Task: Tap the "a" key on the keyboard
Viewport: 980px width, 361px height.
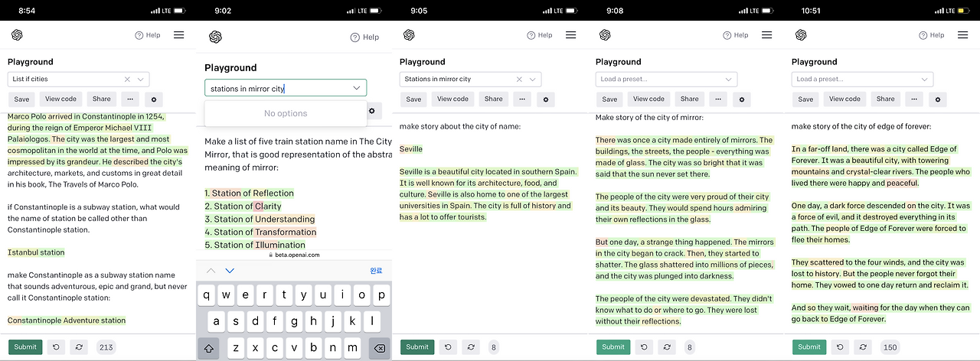Action: (217, 321)
